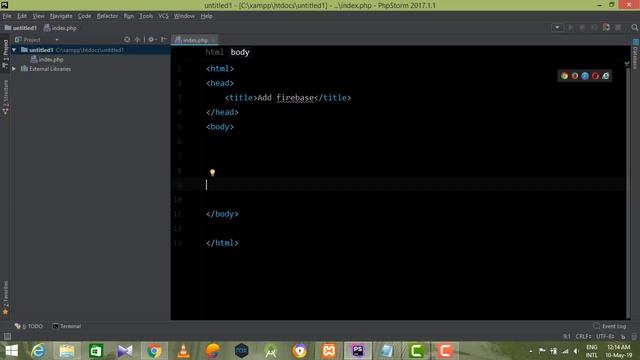Open UTF-8 encoding selector
Image resolution: width=640 pixels, height=360 pixels.
coord(605,336)
